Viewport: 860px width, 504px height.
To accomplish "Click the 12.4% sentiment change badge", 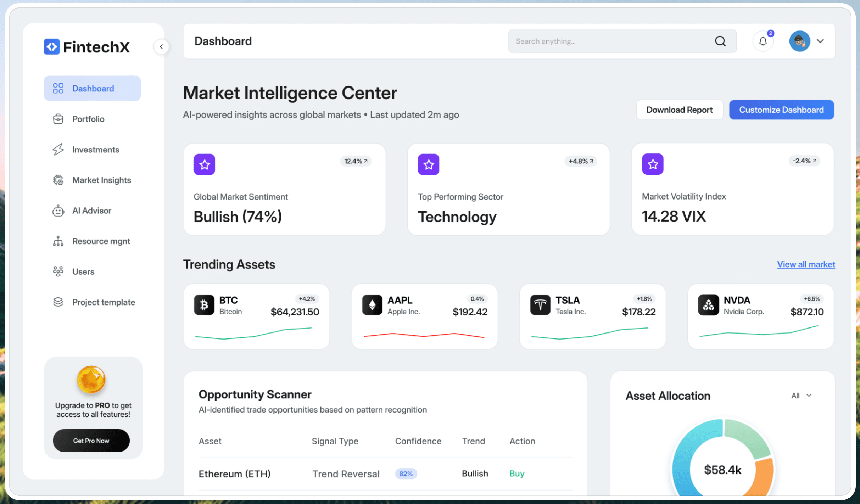I will coord(356,161).
